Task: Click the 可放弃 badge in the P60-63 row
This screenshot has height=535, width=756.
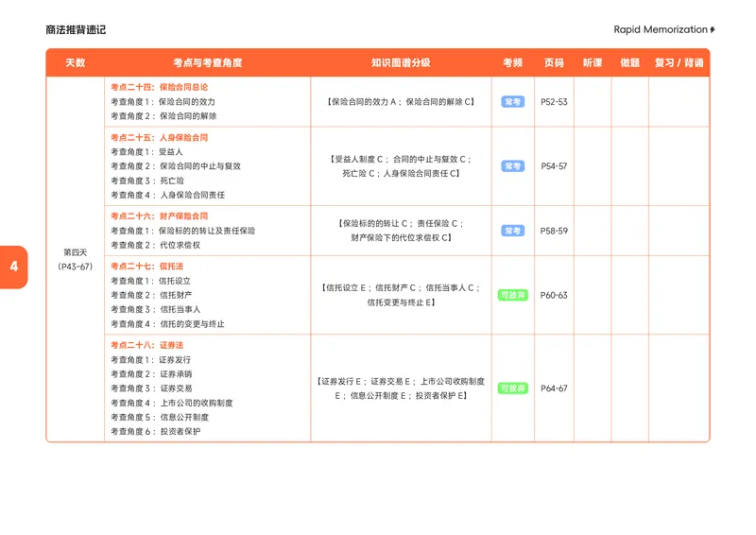Action: point(512,295)
